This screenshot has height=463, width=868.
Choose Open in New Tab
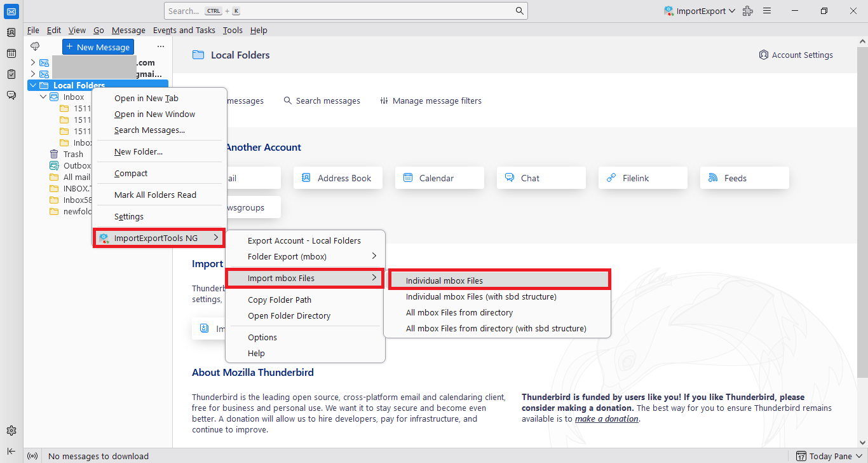159,98
